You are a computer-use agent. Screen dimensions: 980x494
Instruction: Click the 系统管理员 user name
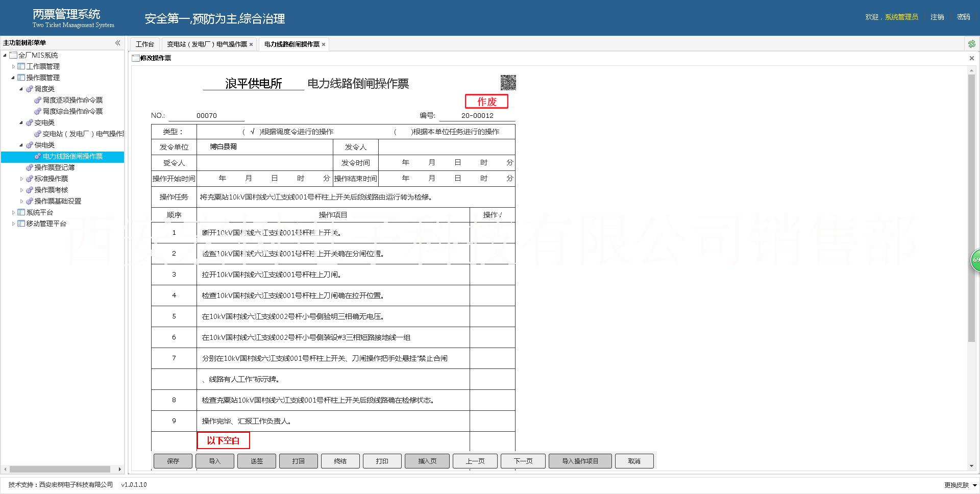tap(901, 17)
